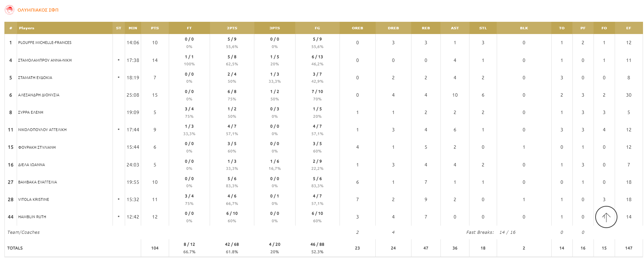
Task: Click player ΣΤΑΜΟΛΑΜΠΡΟΥ ΑΝΝΑ-ΝΙΚΗ
Action: coord(45,60)
